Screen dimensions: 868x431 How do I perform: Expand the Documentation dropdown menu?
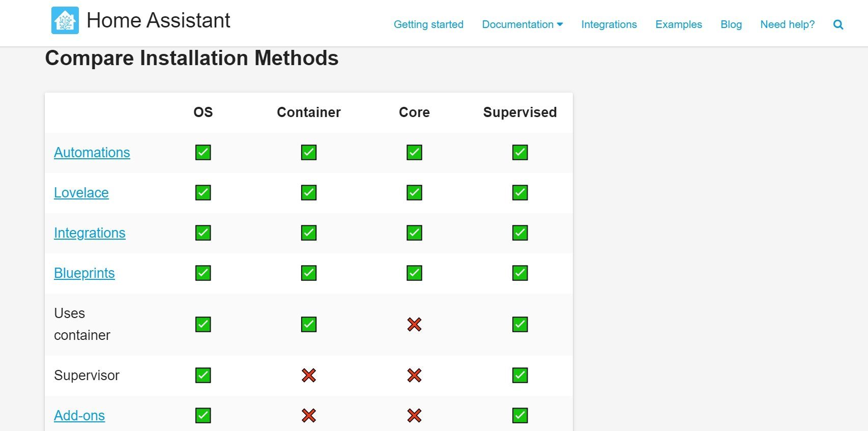pyautogui.click(x=523, y=24)
